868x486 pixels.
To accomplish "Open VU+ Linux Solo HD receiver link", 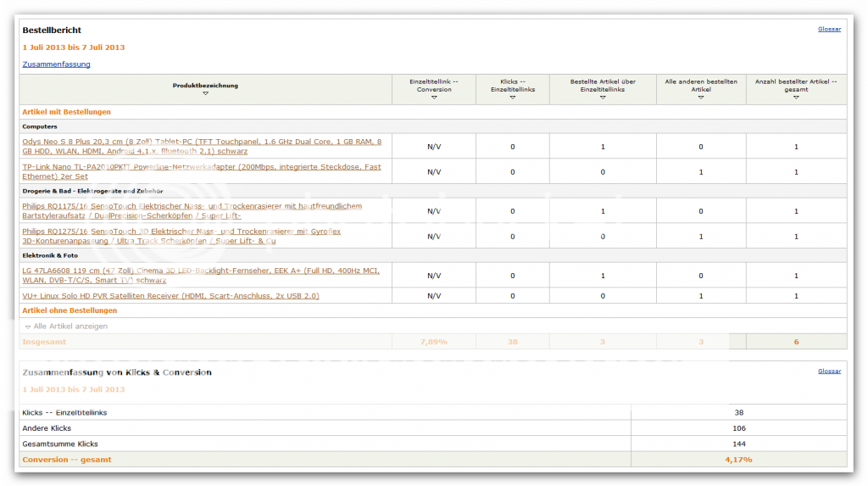I will pyautogui.click(x=170, y=296).
